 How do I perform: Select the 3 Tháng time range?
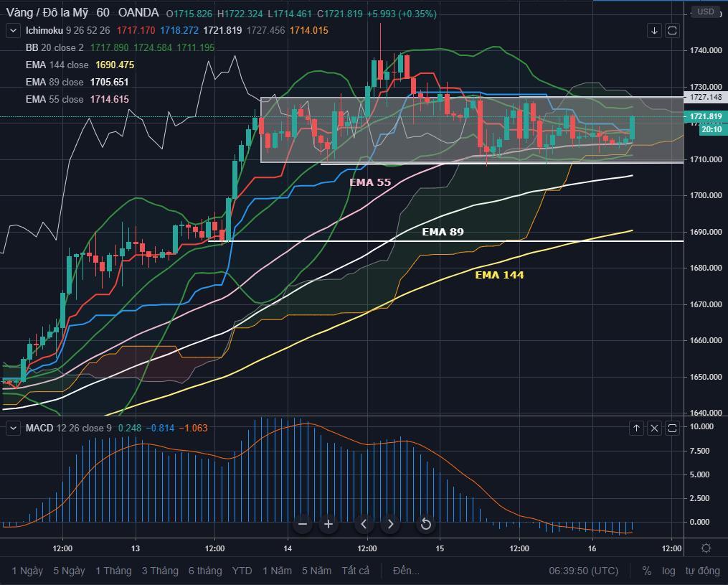point(160,571)
